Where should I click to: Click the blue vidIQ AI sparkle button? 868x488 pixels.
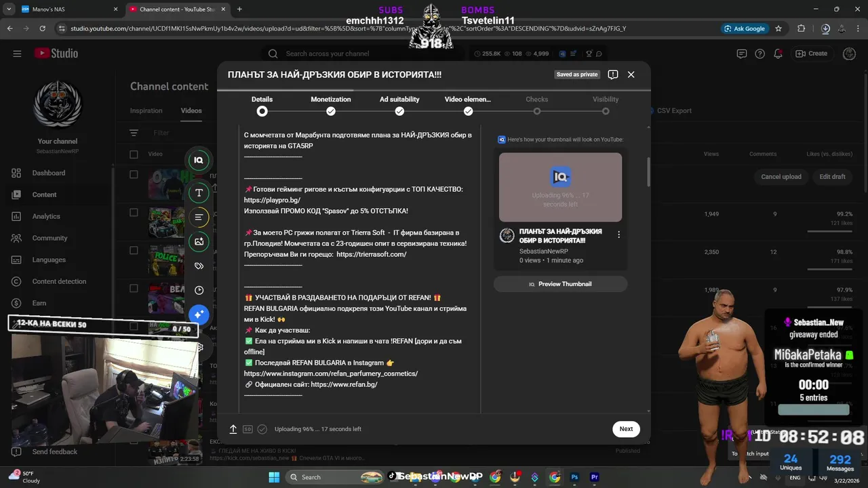199,314
